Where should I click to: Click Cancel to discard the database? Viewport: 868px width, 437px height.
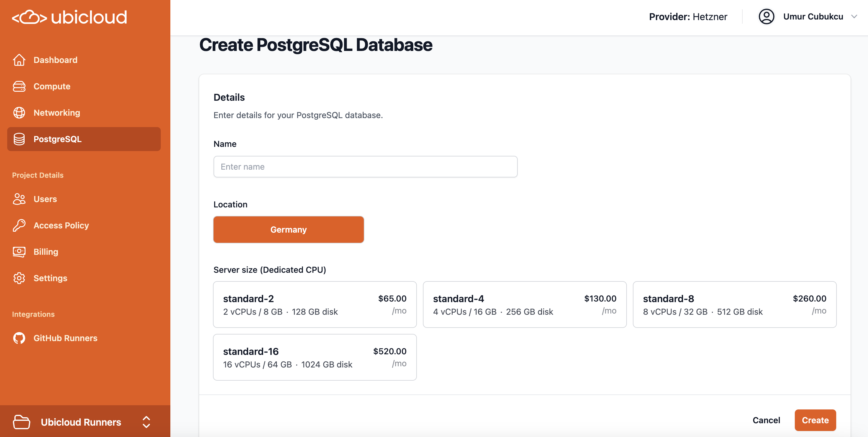click(766, 420)
